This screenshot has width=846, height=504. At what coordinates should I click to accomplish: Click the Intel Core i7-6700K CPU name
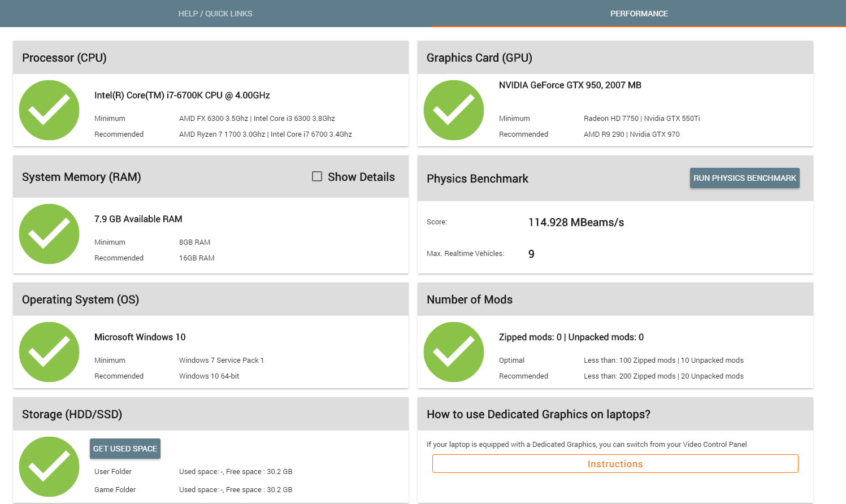[x=182, y=95]
